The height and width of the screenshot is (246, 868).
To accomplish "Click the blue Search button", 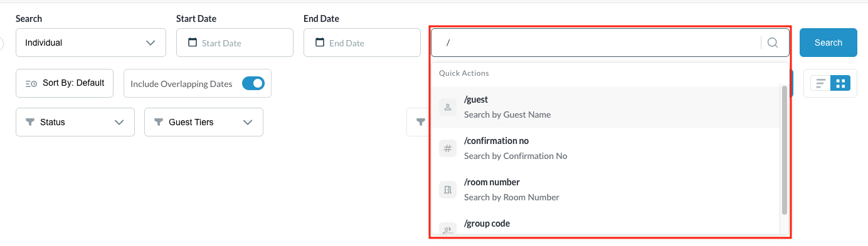I will point(828,43).
